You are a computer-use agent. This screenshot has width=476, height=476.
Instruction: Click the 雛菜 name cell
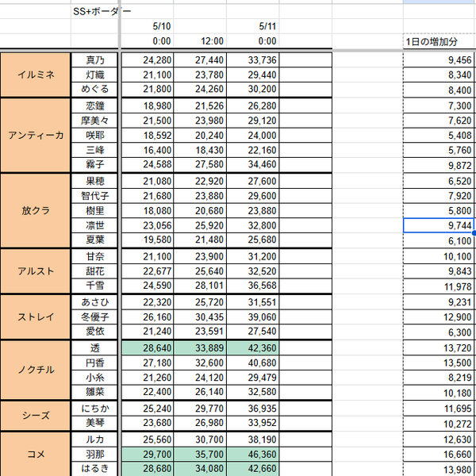coord(94,392)
